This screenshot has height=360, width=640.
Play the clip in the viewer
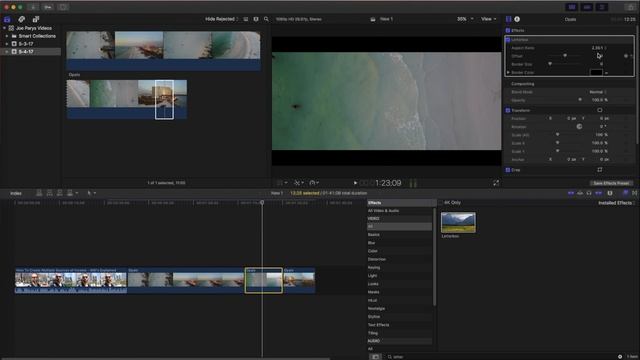pos(355,183)
